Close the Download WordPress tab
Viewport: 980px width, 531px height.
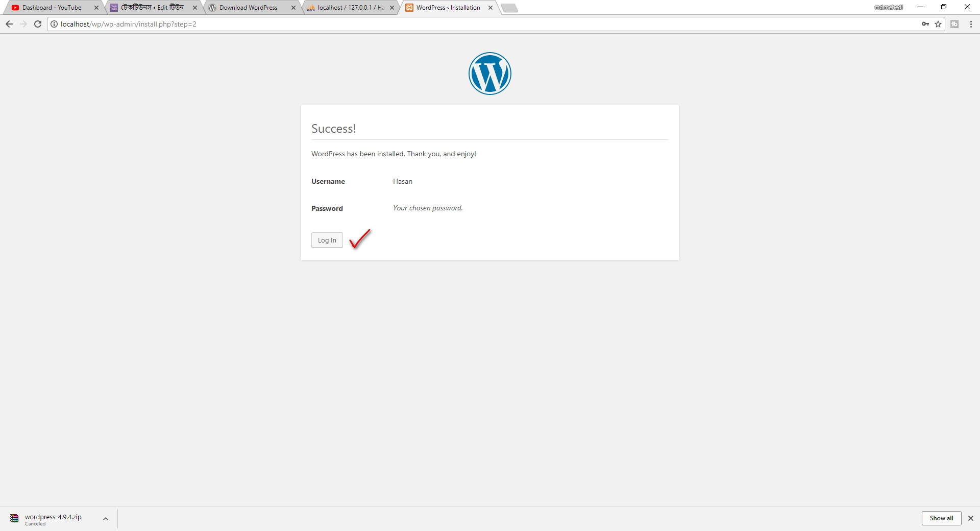tap(293, 8)
